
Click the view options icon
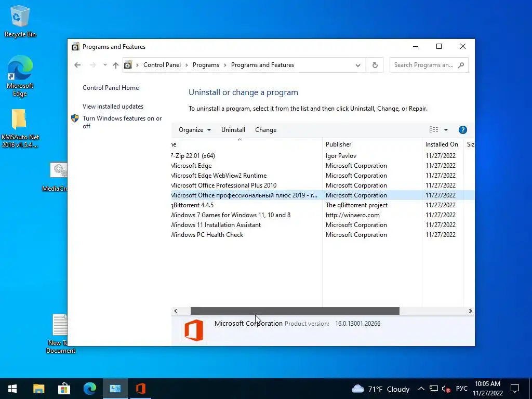[x=434, y=129]
